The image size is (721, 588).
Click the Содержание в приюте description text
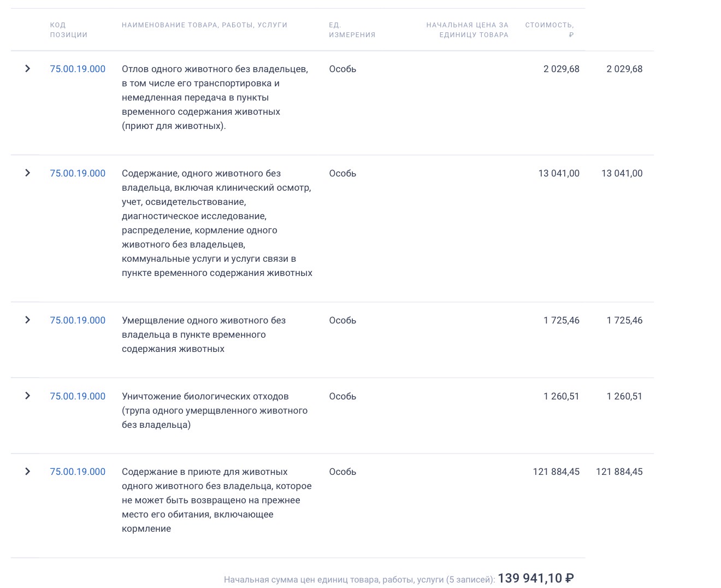point(216,500)
